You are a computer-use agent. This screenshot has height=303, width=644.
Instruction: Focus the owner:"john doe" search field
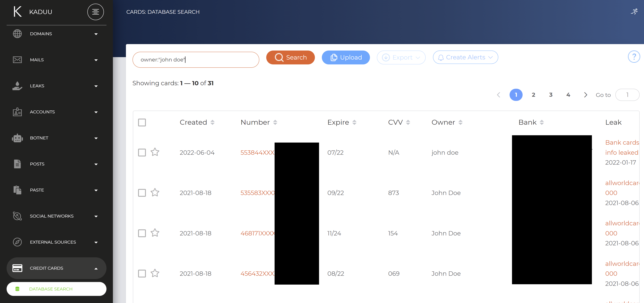pos(196,60)
